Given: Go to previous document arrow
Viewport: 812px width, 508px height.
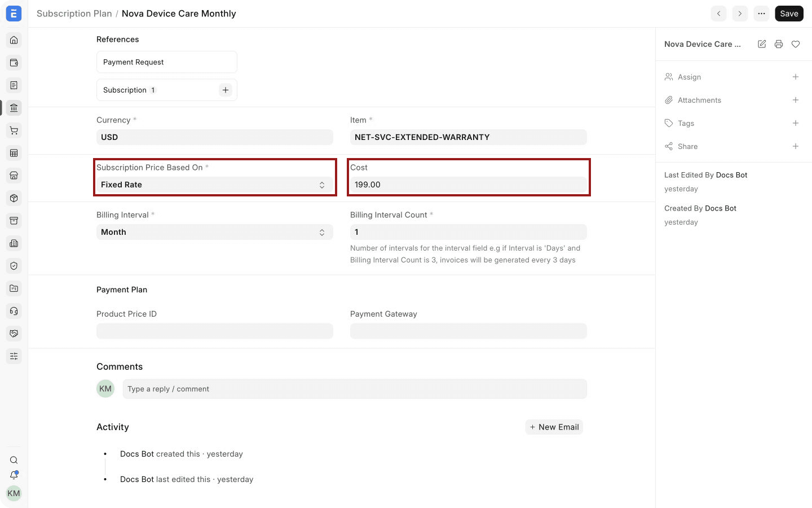Looking at the screenshot, I should [718, 14].
